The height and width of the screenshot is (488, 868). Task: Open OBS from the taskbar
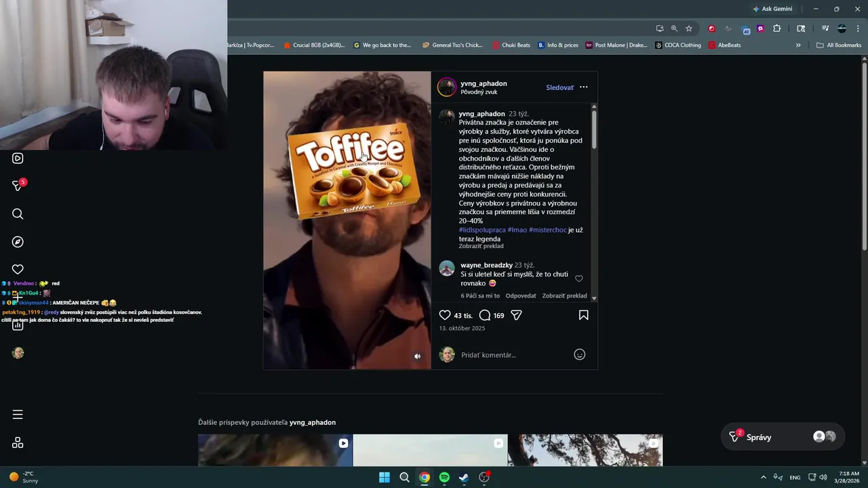tap(484, 477)
